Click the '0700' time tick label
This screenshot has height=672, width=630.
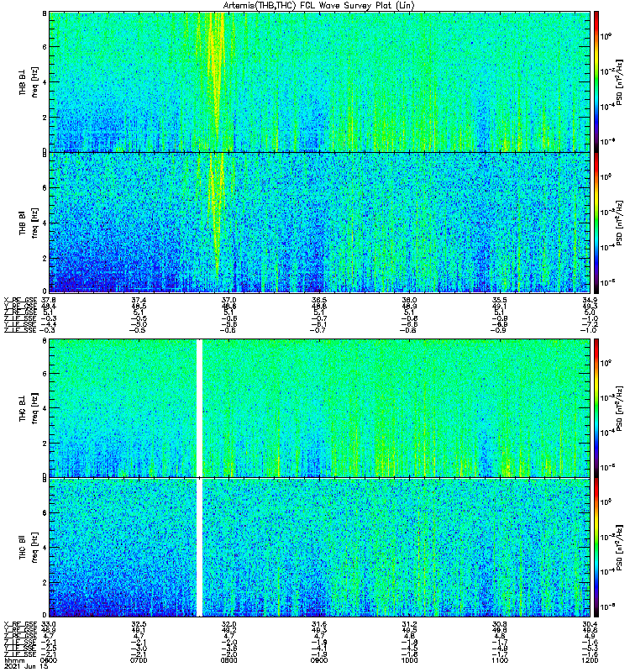(139, 660)
